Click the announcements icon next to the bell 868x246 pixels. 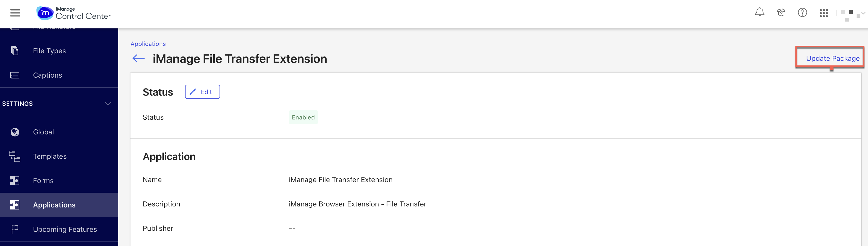click(781, 13)
